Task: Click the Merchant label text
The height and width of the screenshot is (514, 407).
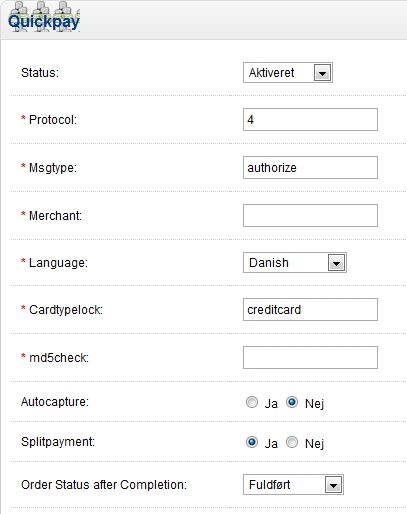Action: tap(55, 215)
